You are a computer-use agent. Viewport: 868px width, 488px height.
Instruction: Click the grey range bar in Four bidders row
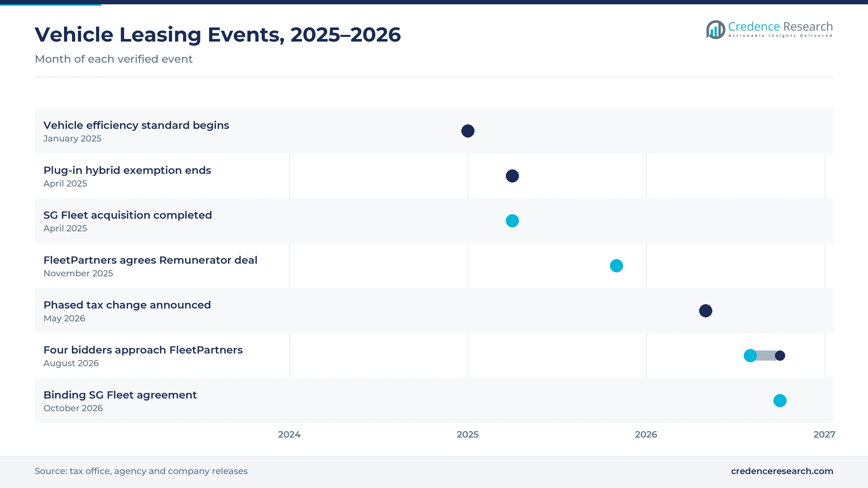coord(765,356)
